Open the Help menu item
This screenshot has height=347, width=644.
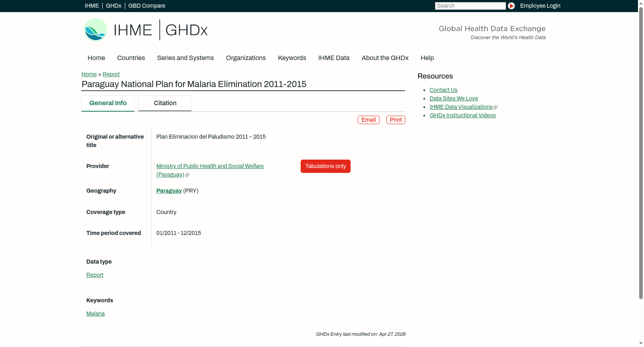tap(427, 58)
